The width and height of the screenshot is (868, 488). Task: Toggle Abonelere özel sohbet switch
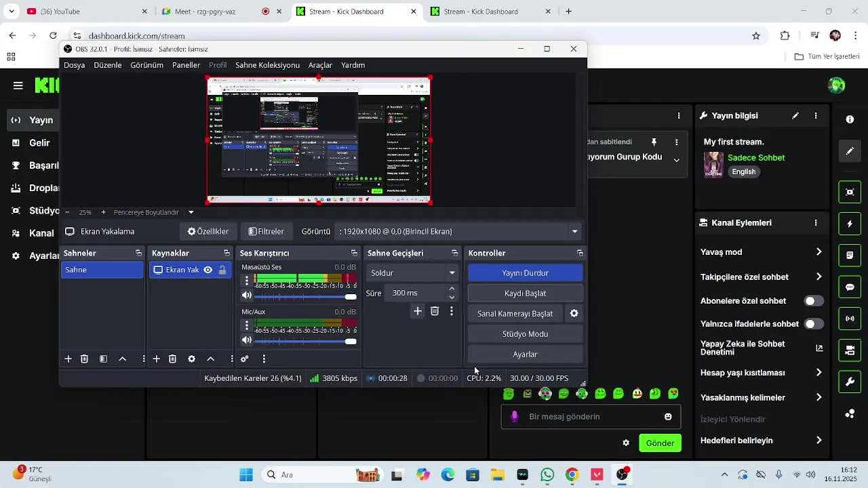(814, 301)
